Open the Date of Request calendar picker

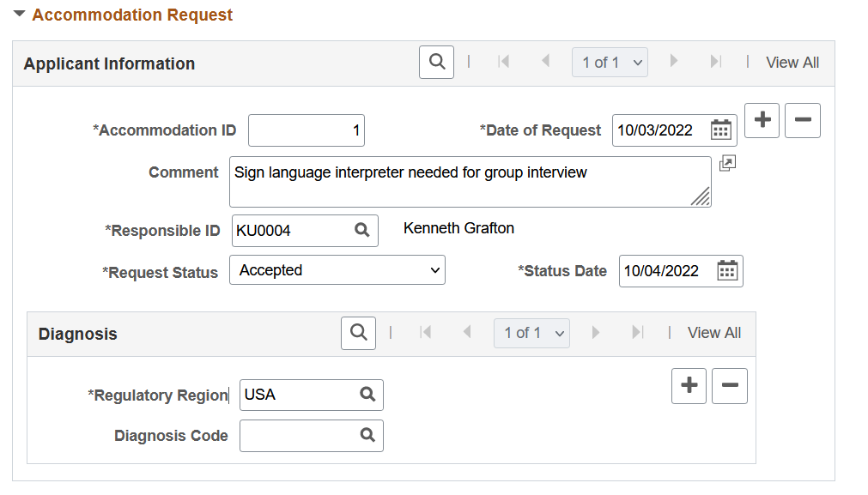(x=720, y=130)
